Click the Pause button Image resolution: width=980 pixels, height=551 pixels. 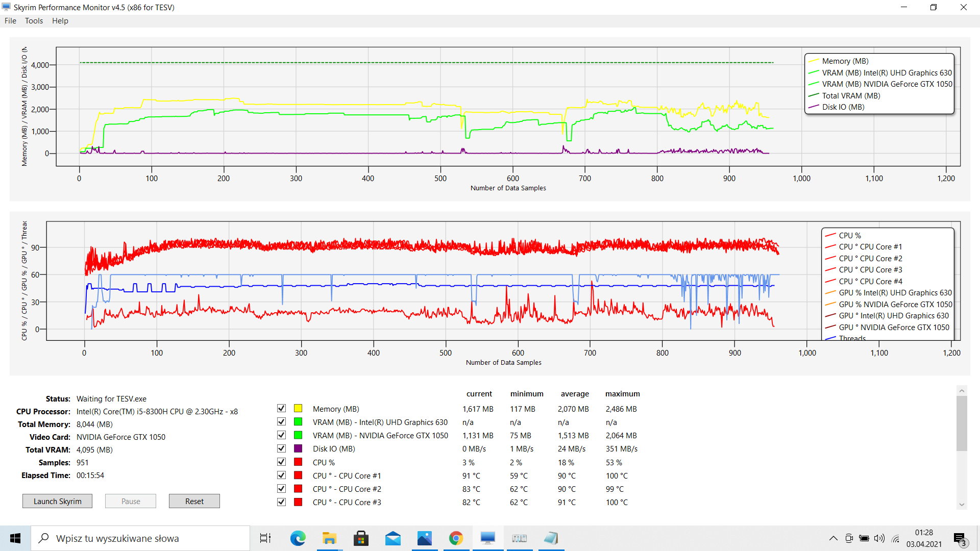pos(131,501)
